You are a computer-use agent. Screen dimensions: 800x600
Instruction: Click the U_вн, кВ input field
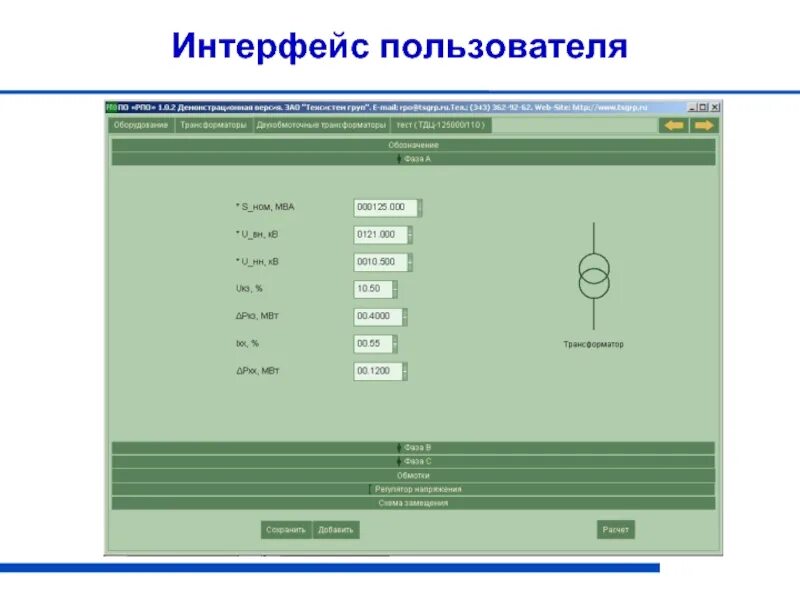click(381, 235)
